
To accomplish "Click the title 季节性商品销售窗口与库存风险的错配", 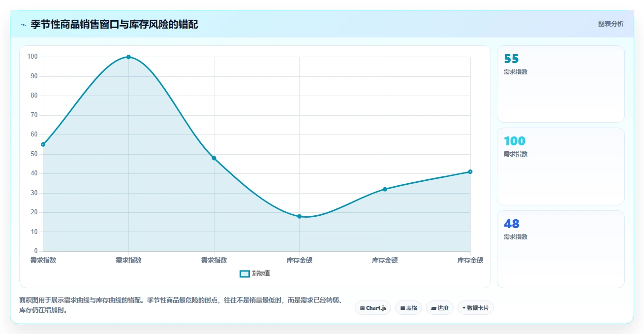I will click(114, 24).
